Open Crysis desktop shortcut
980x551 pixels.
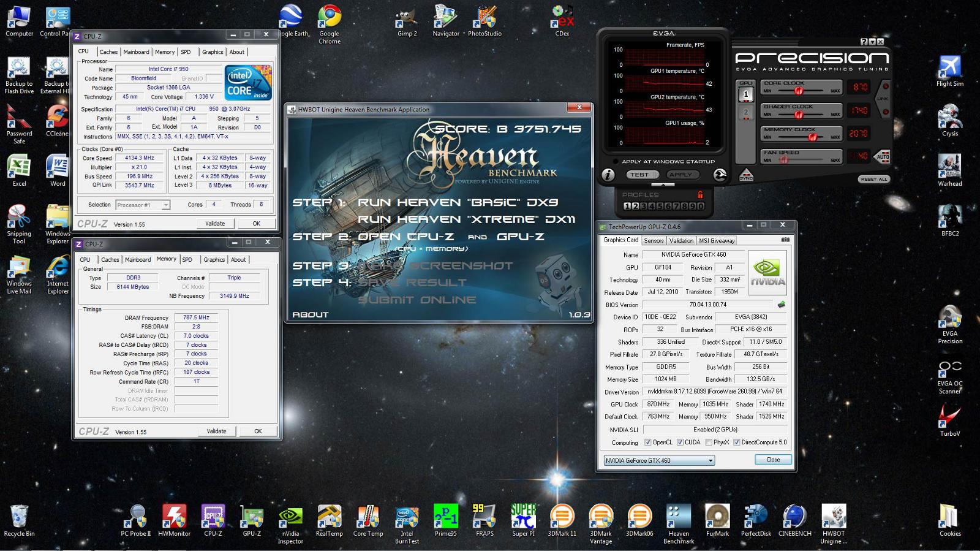[950, 121]
